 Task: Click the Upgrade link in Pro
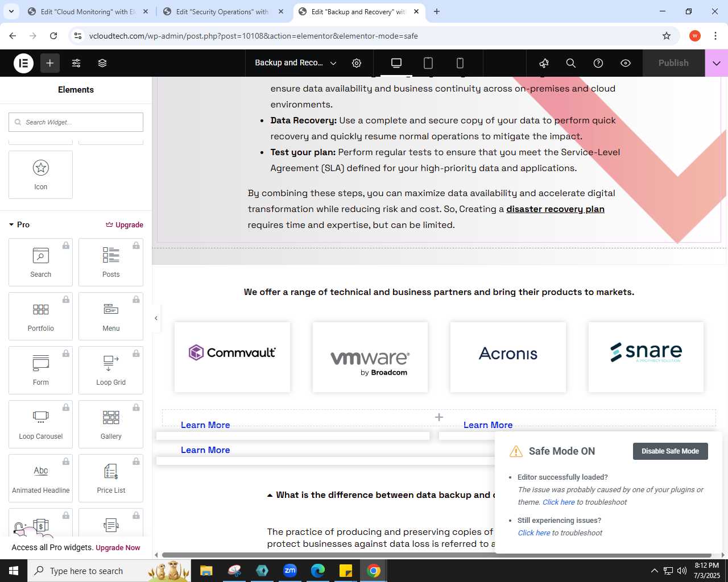point(125,225)
